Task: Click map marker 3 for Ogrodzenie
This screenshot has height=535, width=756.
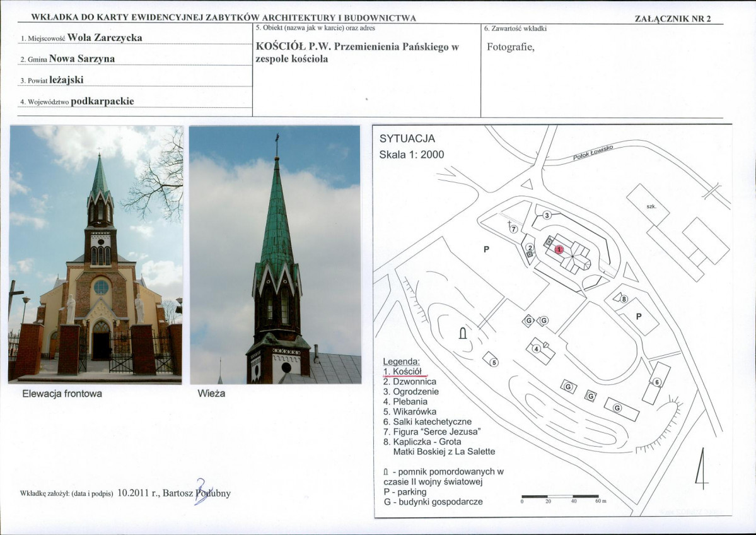Action: [547, 215]
